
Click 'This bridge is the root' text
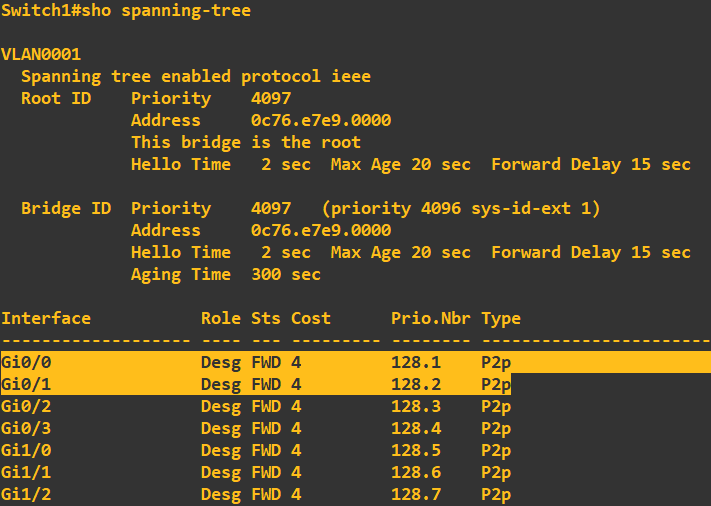pos(245,142)
